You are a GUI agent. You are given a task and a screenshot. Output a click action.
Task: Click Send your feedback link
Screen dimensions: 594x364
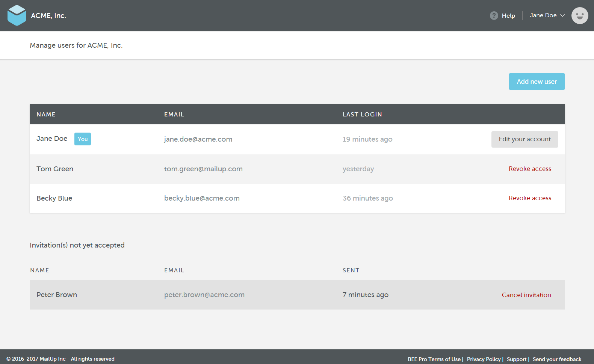coord(557,359)
